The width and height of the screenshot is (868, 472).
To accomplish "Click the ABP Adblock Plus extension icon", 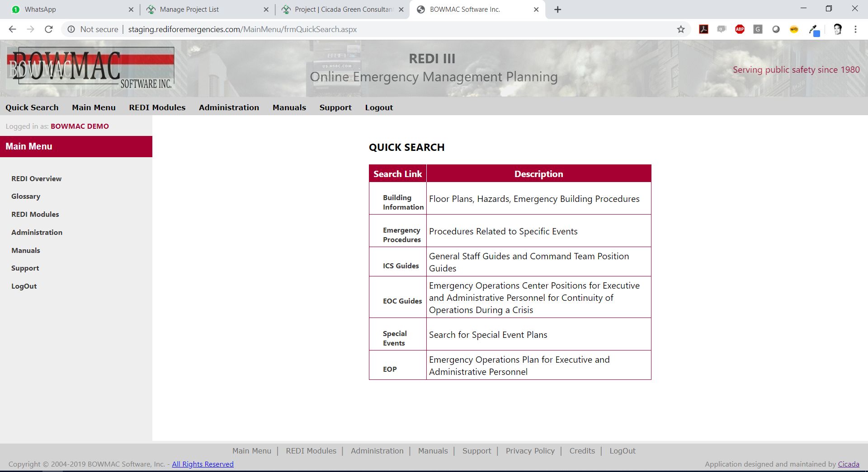I will 740,29.
